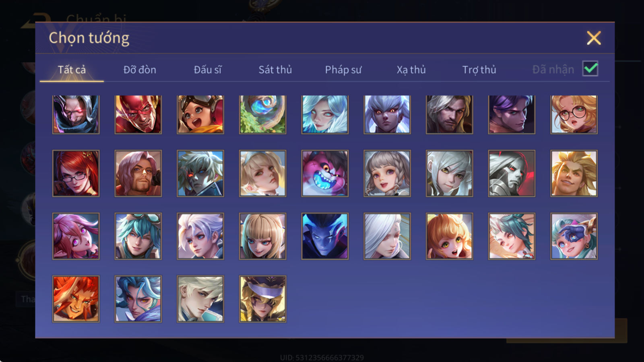
Task: Show the Sát thủ heroes tab
Action: (275, 70)
